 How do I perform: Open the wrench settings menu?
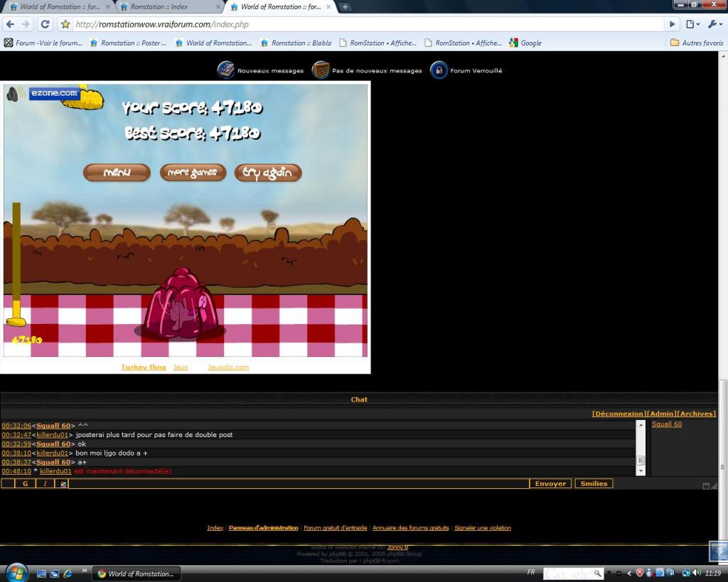tap(714, 24)
